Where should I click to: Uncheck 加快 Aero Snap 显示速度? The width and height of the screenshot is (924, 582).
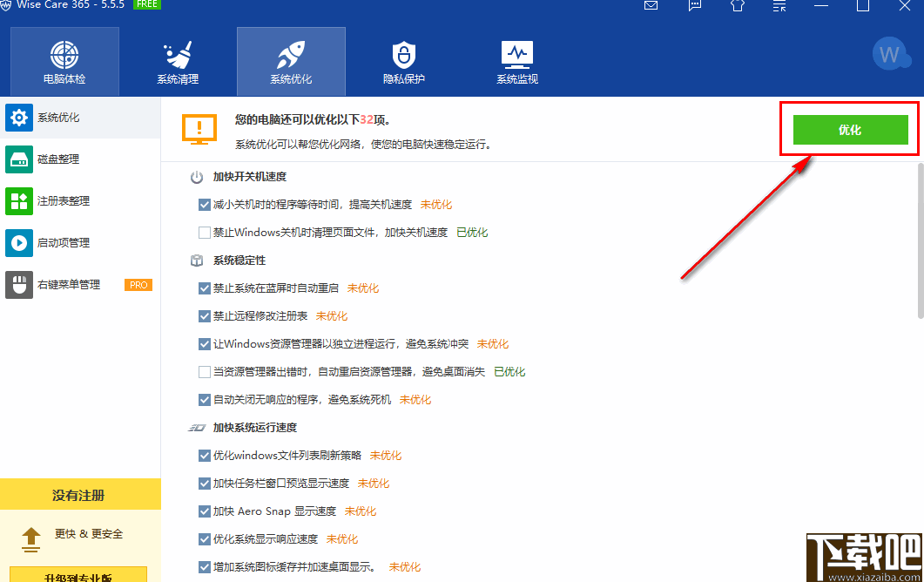click(x=205, y=511)
